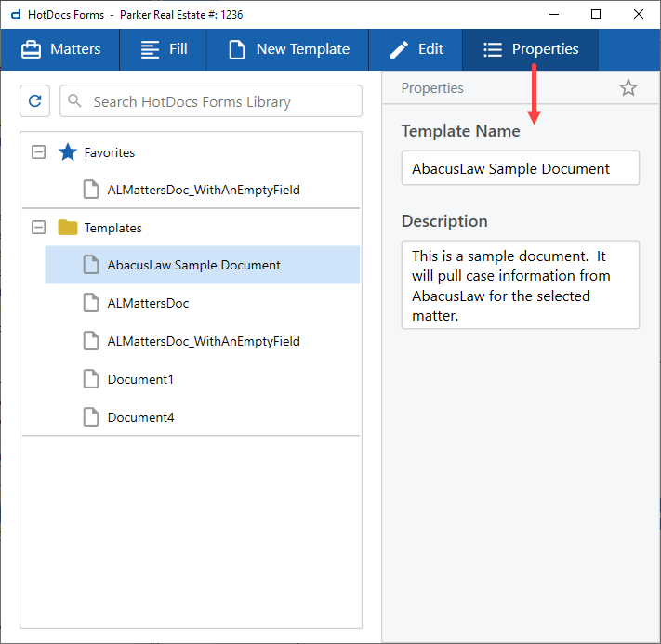
Task: Click document icon of Favorites ALMattersDoc_WithAnEmptyField
Action: click(x=90, y=190)
